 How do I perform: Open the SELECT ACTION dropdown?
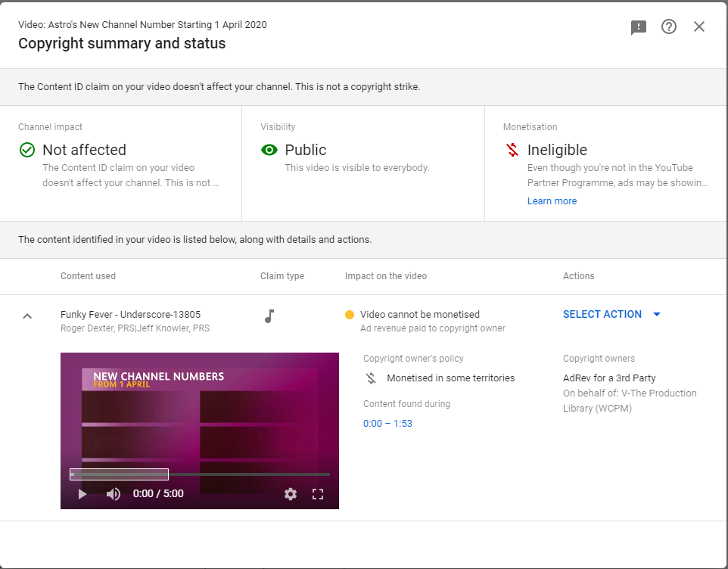(x=612, y=314)
